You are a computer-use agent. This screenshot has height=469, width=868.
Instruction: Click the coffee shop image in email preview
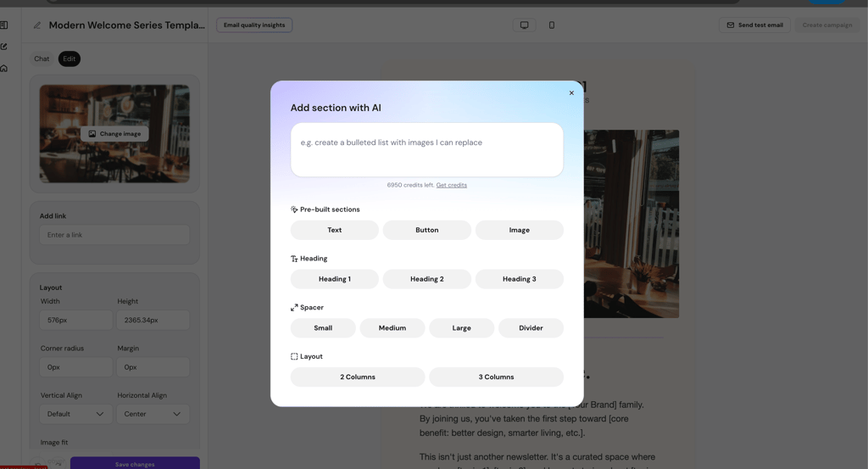631,224
